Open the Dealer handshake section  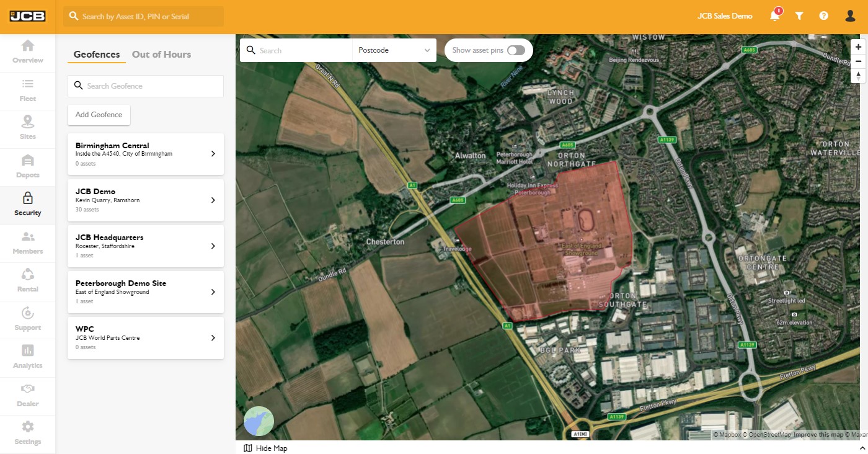click(27, 396)
